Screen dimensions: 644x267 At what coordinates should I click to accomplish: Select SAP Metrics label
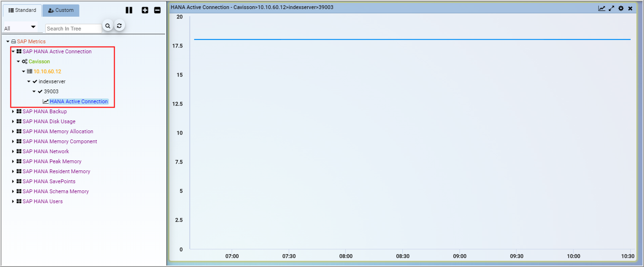click(31, 41)
